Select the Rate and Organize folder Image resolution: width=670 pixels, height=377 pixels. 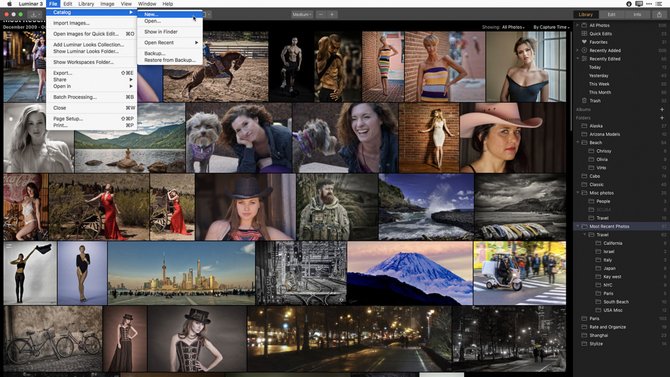(607, 327)
